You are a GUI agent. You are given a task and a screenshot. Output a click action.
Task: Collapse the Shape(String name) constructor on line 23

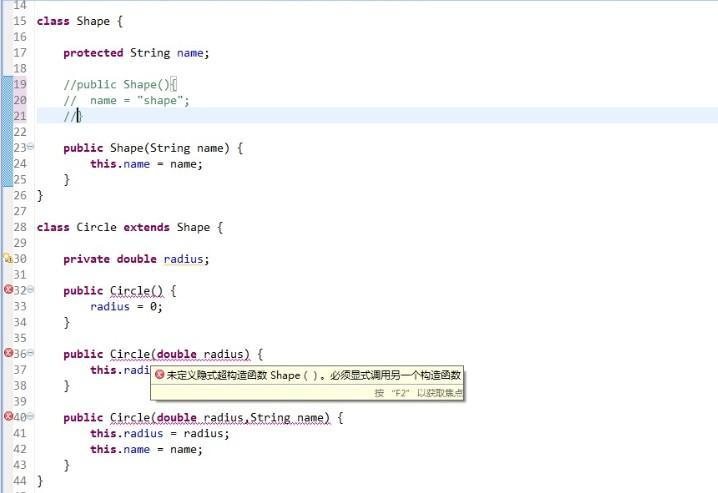click(x=30, y=147)
